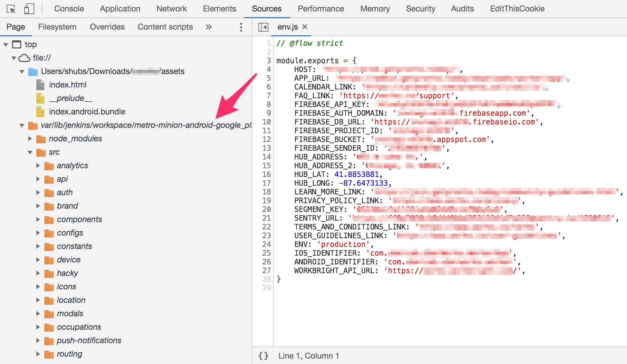The image size is (627, 364).
Task: Collapse the var/lib/jenkins workspace folder
Action: coord(22,125)
